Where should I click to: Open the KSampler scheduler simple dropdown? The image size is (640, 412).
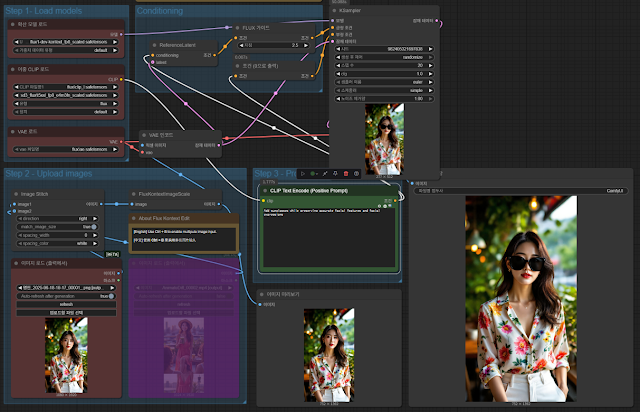384,90
